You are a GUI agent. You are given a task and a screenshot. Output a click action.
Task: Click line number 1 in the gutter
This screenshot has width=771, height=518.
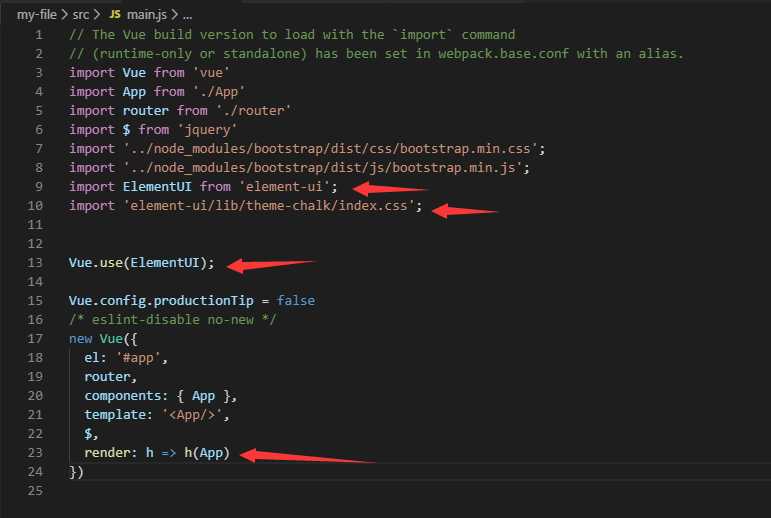(39, 35)
